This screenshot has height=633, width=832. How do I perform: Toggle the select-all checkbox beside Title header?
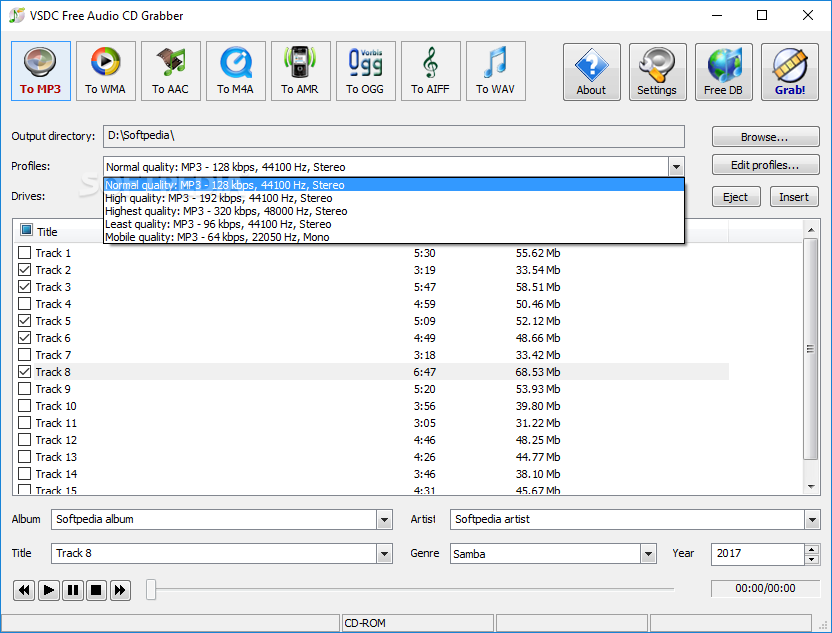[26, 230]
